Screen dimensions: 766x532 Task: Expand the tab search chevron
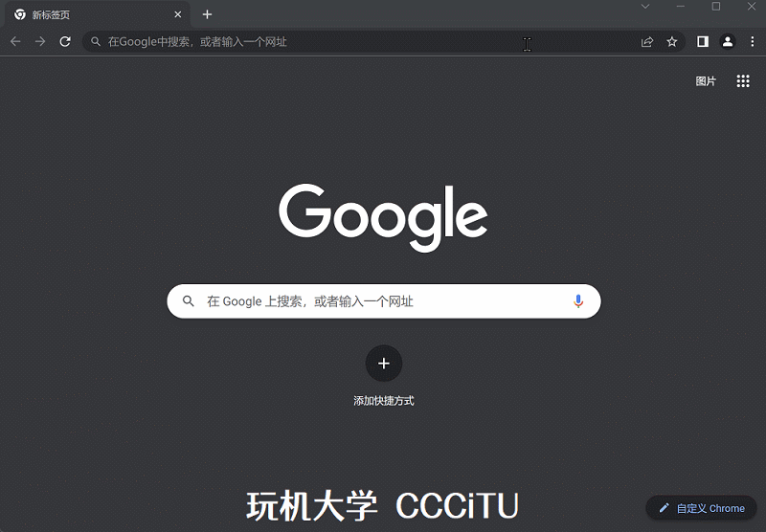(645, 7)
